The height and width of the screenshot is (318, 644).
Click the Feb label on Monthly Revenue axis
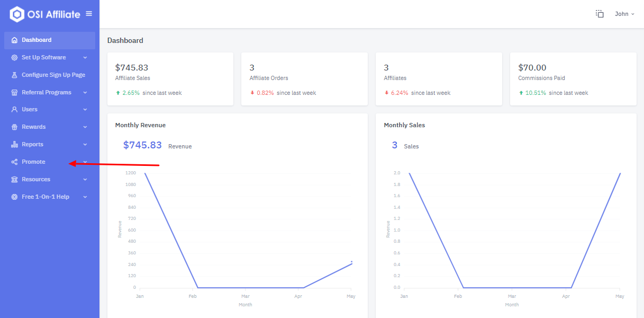click(193, 296)
